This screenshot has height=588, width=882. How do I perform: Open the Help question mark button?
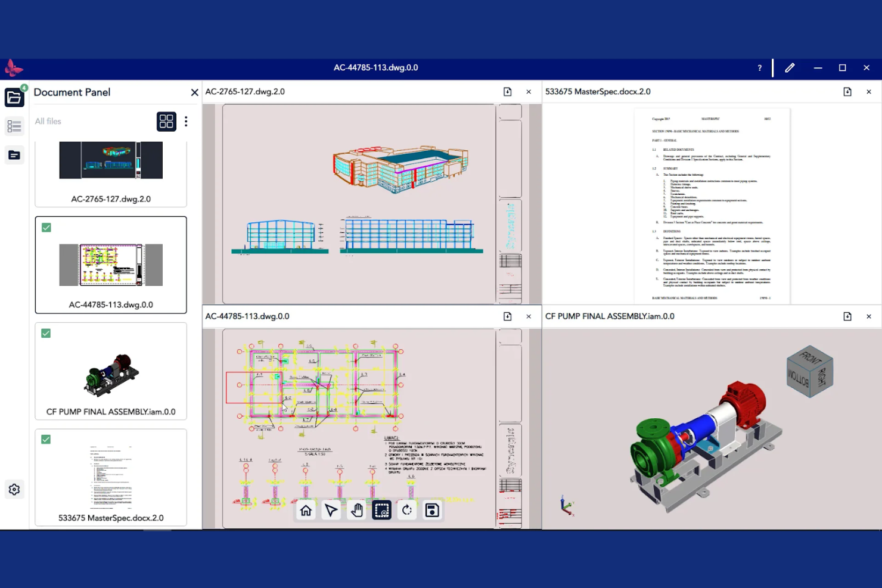(759, 68)
